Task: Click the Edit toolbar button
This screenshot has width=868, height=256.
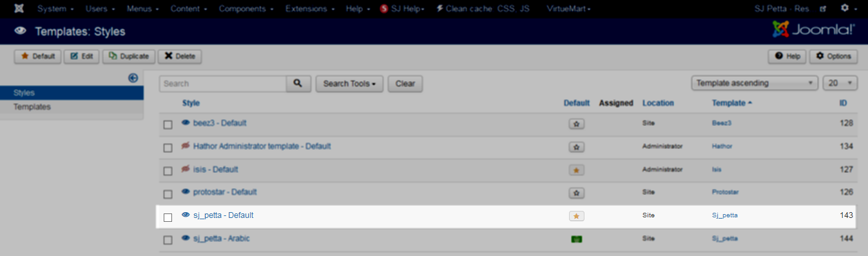Action: 82,57
